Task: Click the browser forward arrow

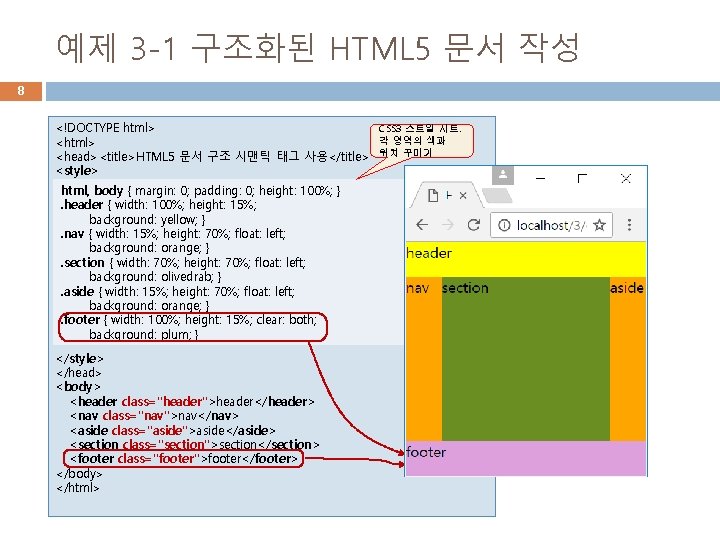Action: coord(448,225)
